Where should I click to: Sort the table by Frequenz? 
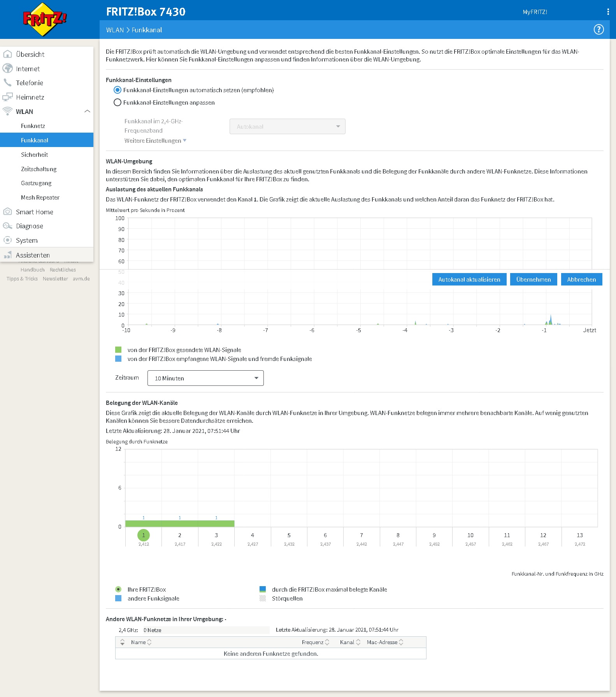click(316, 642)
